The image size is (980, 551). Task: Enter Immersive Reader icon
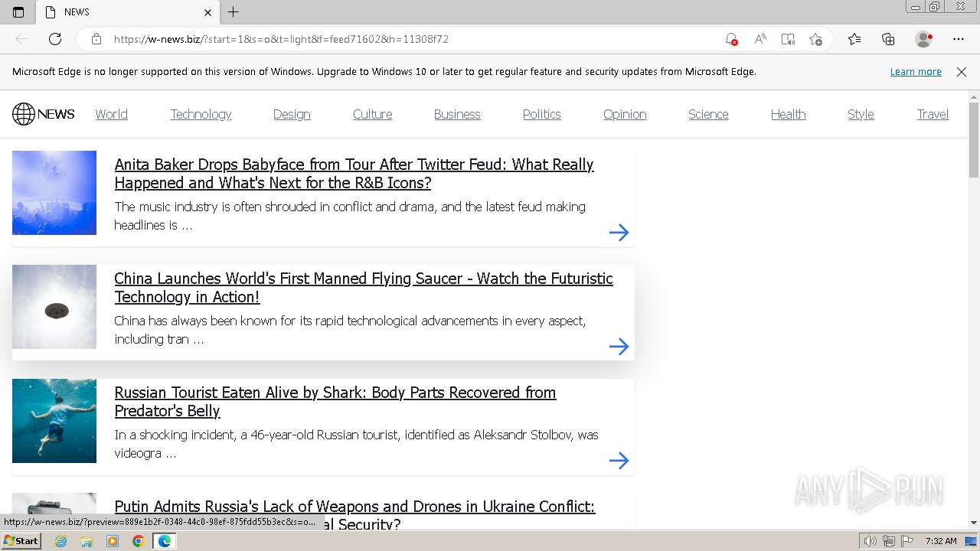point(788,39)
